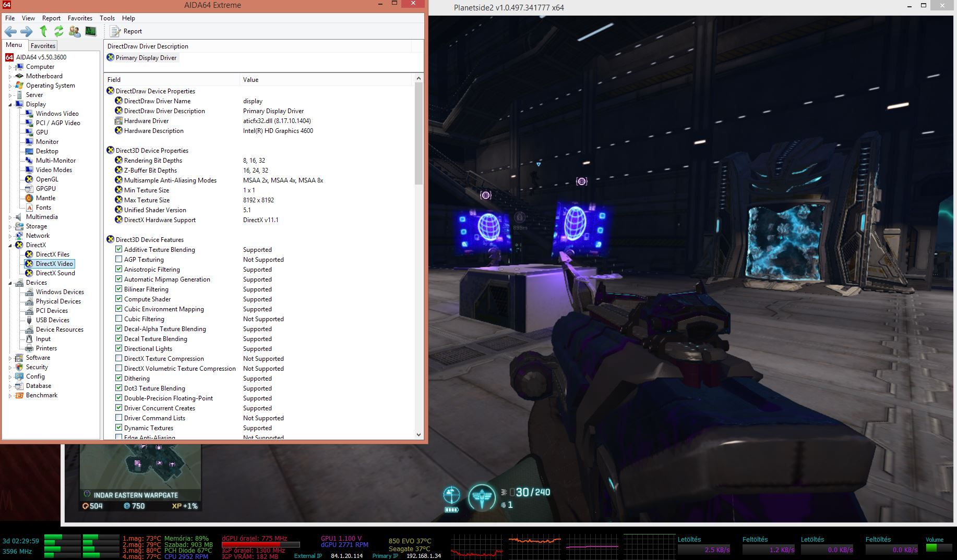The width and height of the screenshot is (957, 560).
Task: Toggle the Additive Texture Blending checkbox
Action: click(x=118, y=249)
